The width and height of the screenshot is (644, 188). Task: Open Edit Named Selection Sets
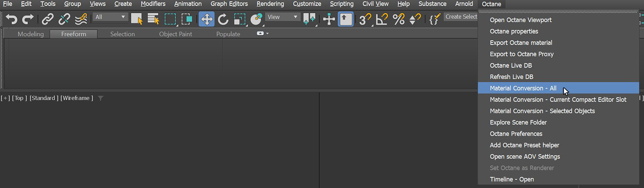pyautogui.click(x=434, y=19)
